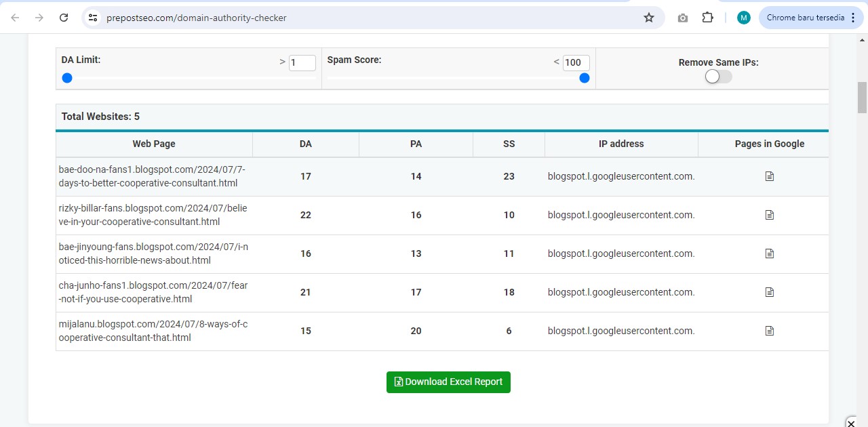The height and width of the screenshot is (427, 868).
Task: Reload the page with the refresh icon
Action: tap(64, 18)
